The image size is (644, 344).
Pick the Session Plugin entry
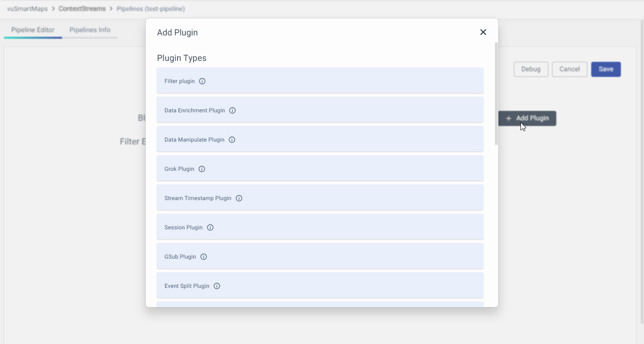point(330,227)
